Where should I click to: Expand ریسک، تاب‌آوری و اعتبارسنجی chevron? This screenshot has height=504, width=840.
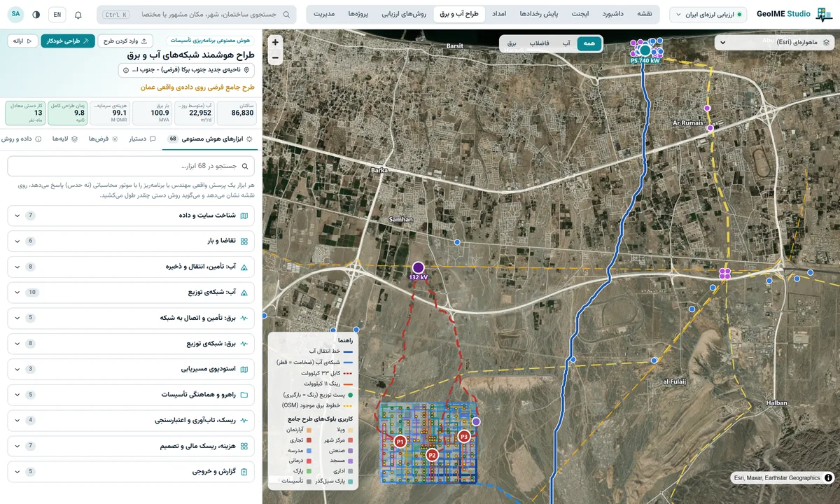click(17, 421)
